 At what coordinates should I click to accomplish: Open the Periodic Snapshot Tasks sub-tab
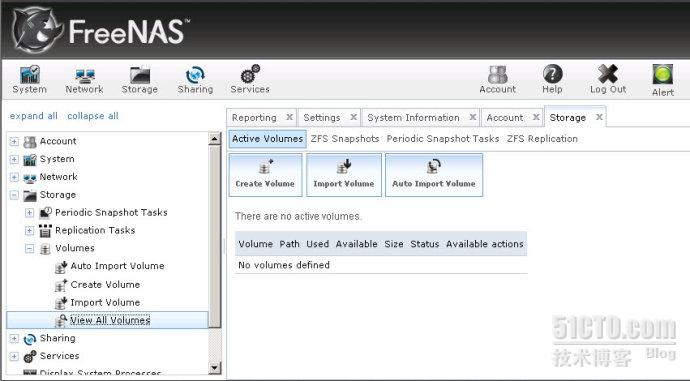pyautogui.click(x=443, y=139)
